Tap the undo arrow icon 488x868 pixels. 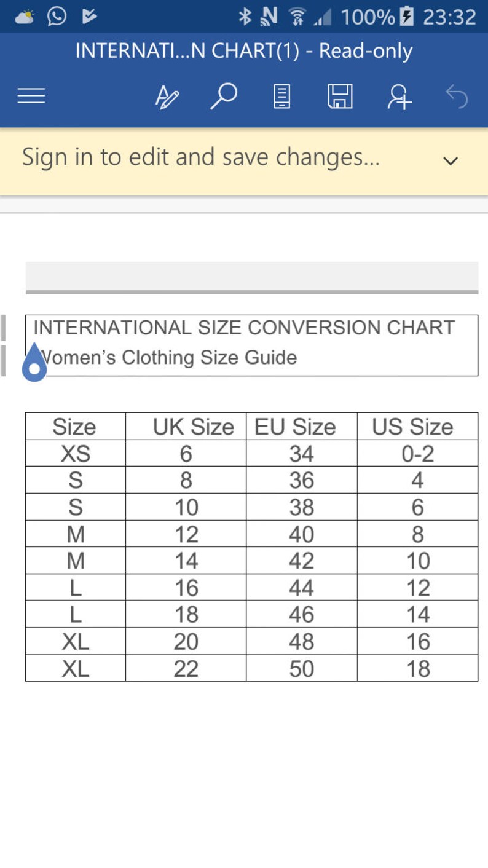pyautogui.click(x=457, y=97)
